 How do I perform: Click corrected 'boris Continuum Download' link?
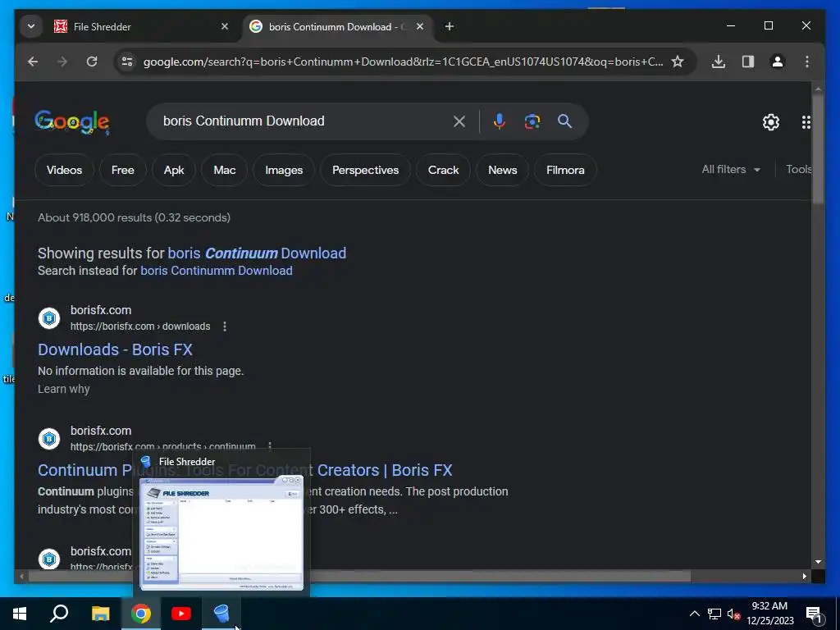click(257, 253)
